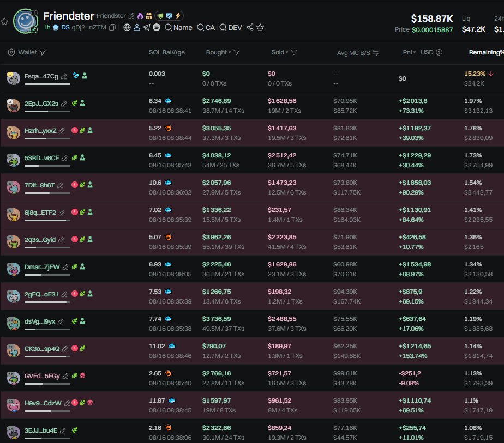Screen dimensions: 504x443
Task: Filter the Sold column
Action: coord(294,52)
